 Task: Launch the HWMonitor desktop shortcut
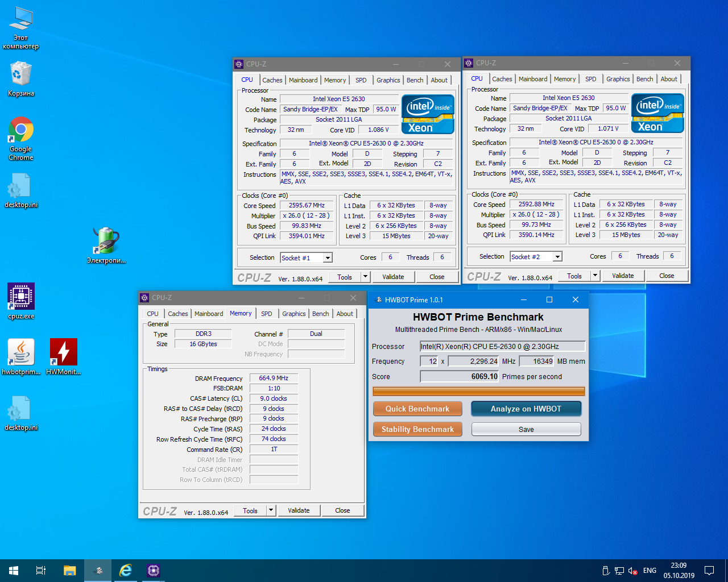point(64,356)
